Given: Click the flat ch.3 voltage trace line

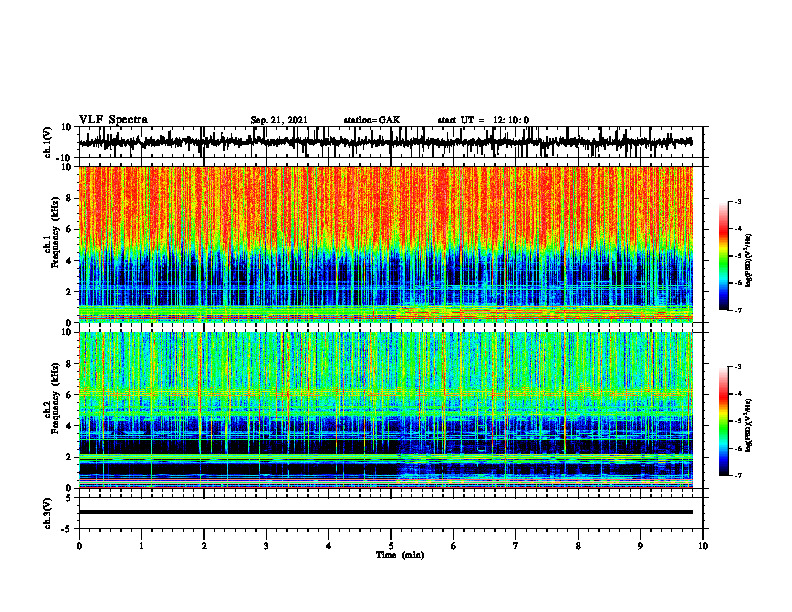Looking at the screenshot, I should coord(386,512).
